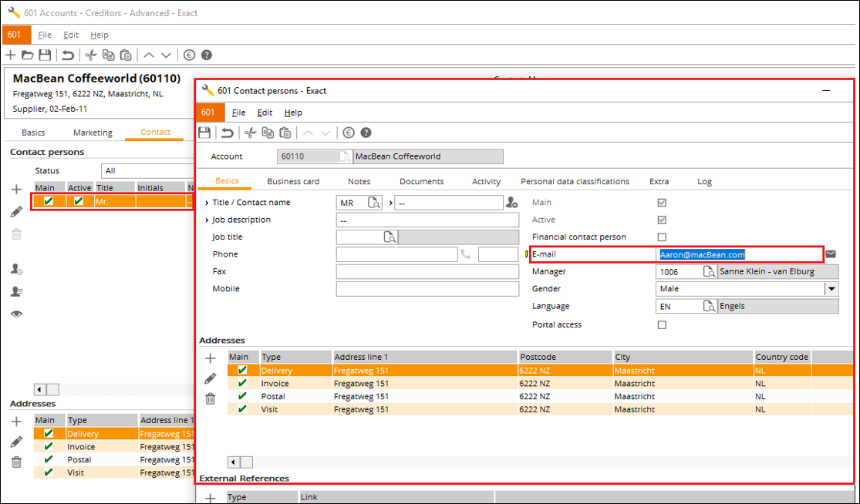Save the contact person in Contact persons toolbar
Viewport: 860px width, 504px height.
pos(204,133)
